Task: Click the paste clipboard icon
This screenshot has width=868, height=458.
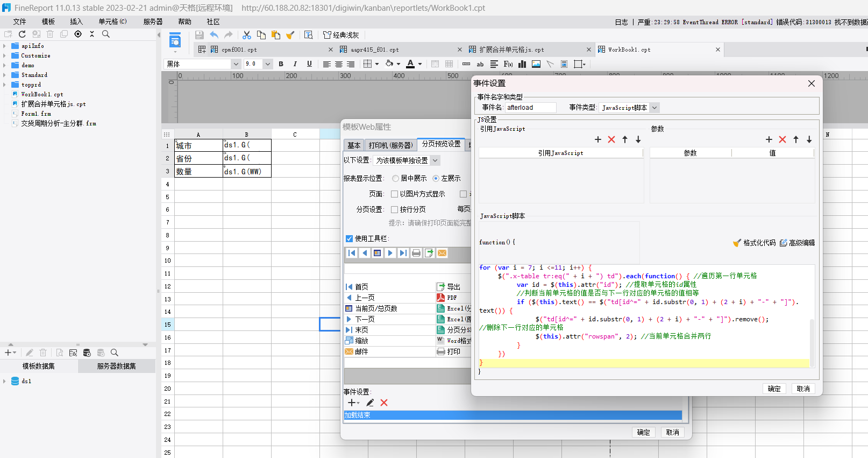Action: [276, 35]
